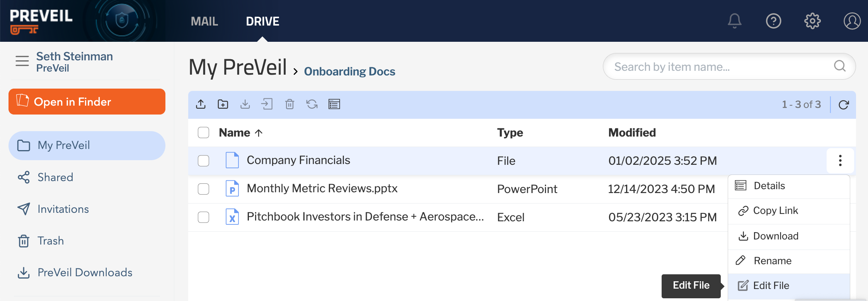Click the Onboarding Docs breadcrumb link
Screen dimensions: 868x301
[x=349, y=72]
